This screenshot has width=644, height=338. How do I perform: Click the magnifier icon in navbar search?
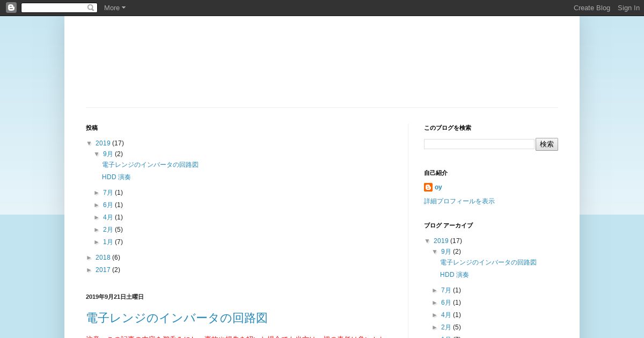91,8
